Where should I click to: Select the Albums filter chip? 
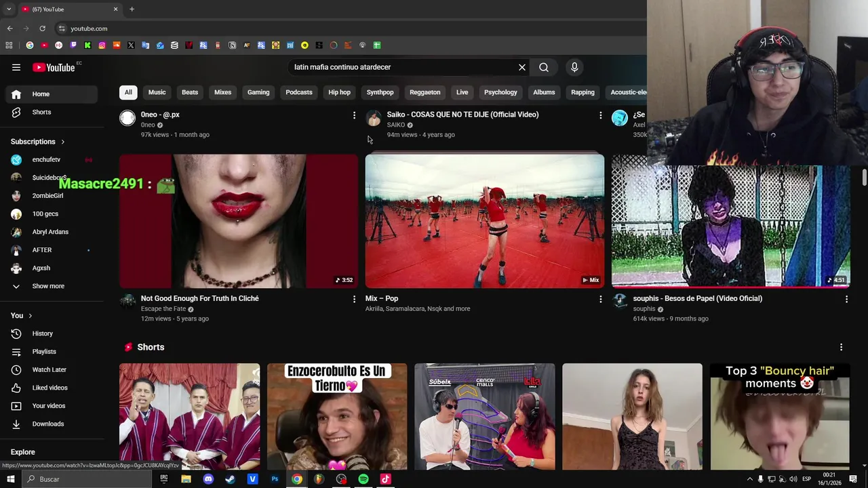(544, 92)
